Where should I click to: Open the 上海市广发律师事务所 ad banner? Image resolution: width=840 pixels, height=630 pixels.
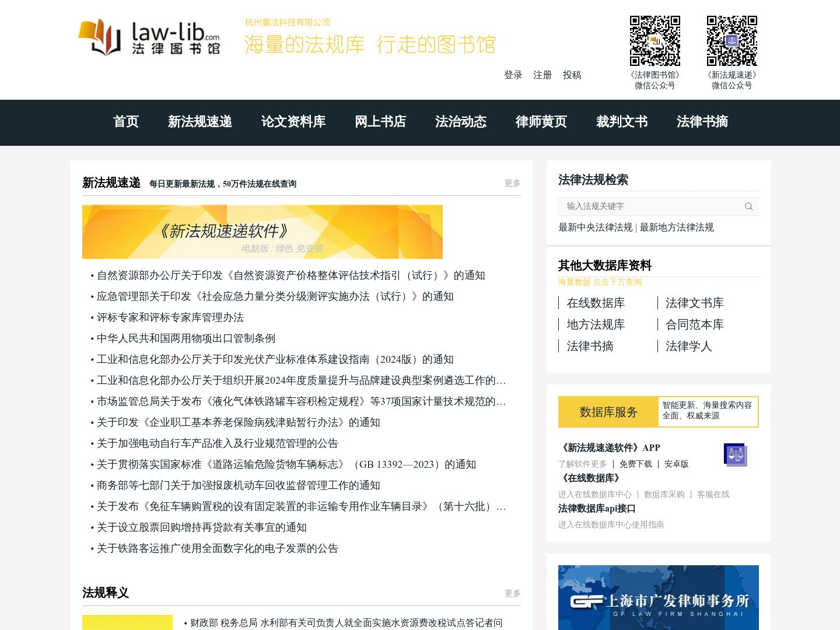click(x=659, y=597)
